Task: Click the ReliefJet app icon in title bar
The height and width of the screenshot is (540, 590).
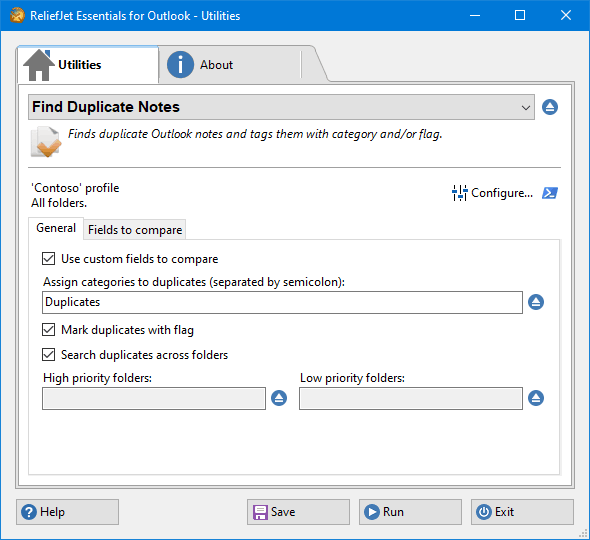Action: pos(17,15)
